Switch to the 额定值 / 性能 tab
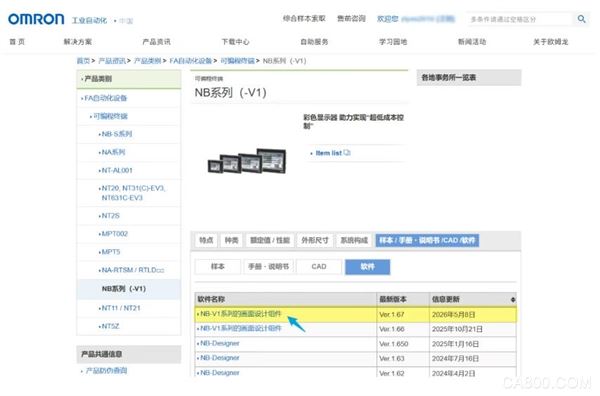The image size is (600, 396). click(270, 240)
